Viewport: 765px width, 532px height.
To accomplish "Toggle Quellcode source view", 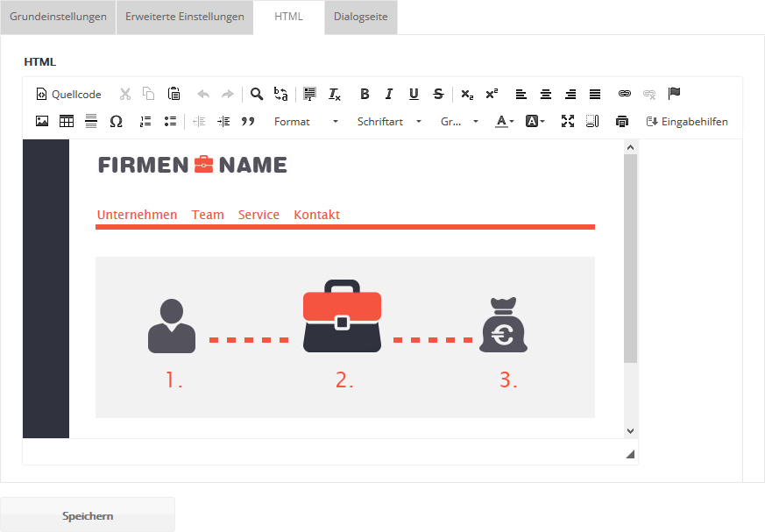I will point(68,95).
